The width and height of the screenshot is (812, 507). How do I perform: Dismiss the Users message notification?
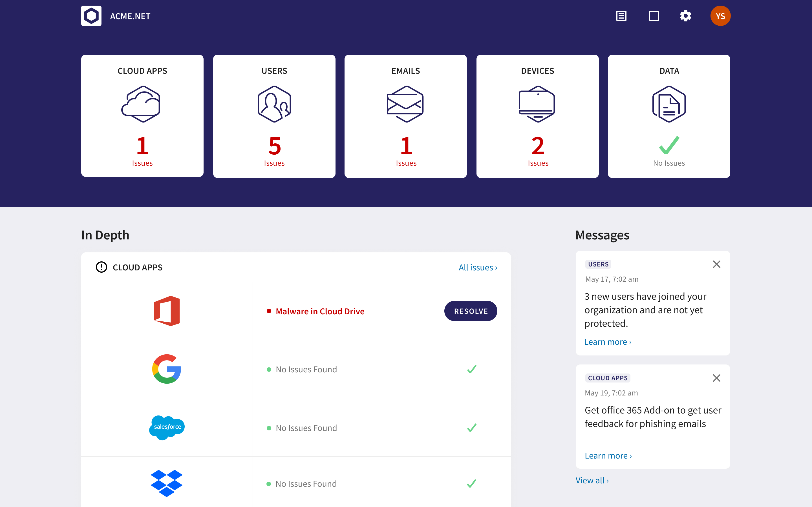(x=716, y=264)
